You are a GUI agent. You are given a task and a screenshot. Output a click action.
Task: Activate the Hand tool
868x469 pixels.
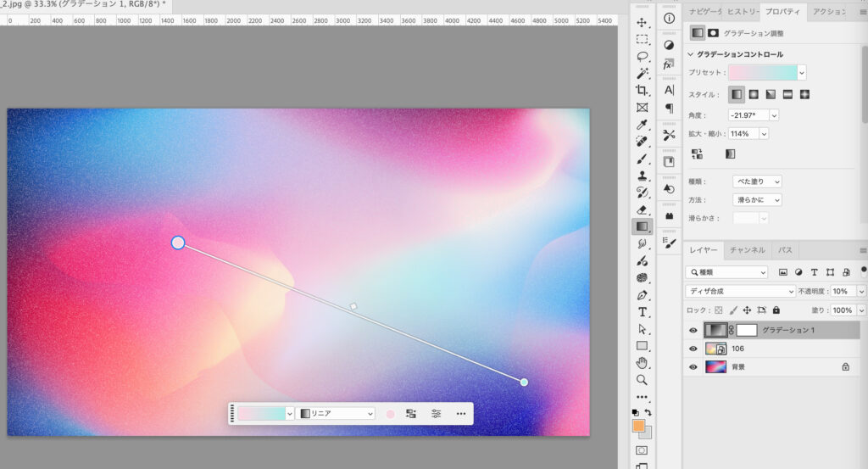click(642, 363)
